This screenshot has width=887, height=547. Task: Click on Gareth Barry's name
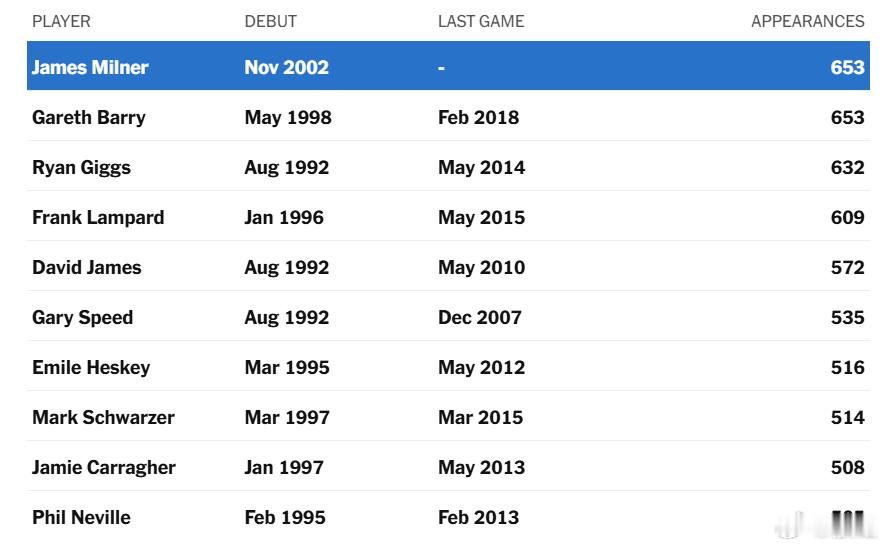pyautogui.click(x=89, y=117)
